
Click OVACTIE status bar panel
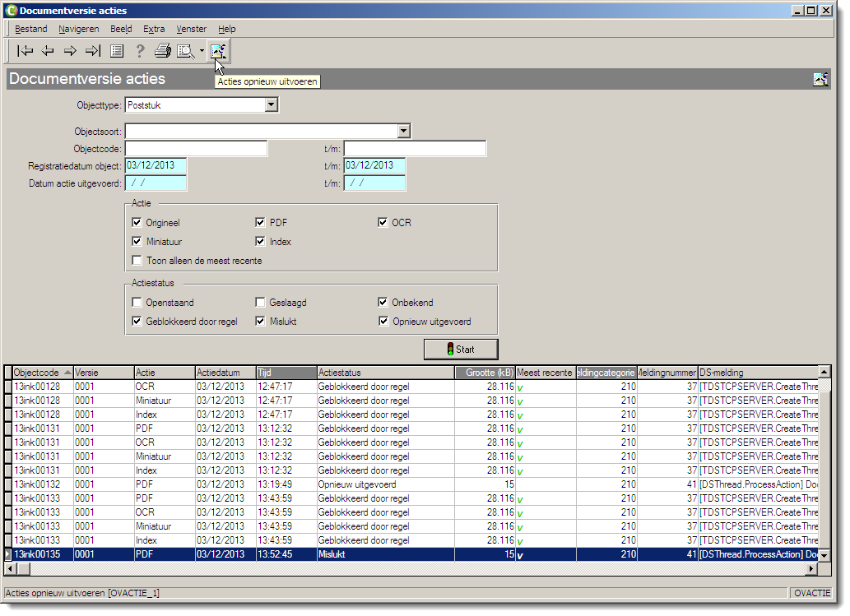(x=811, y=593)
